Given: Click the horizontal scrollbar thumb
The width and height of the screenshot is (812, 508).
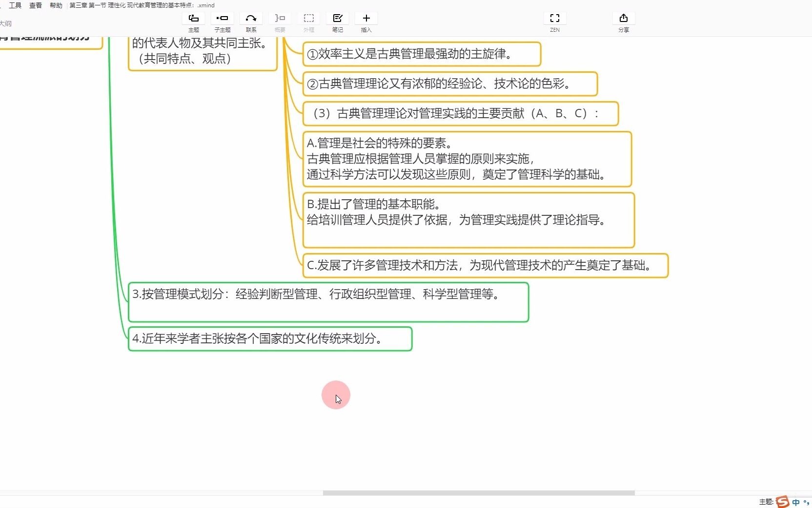Looking at the screenshot, I should point(479,493).
